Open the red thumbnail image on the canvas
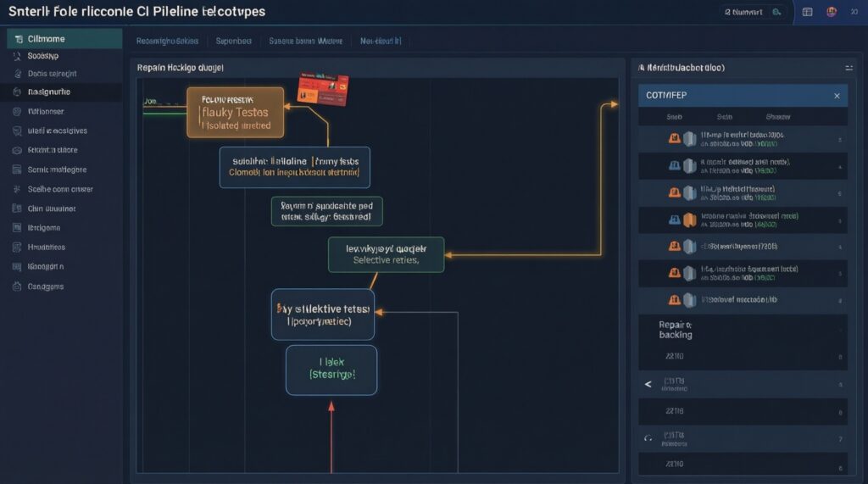 pyautogui.click(x=323, y=91)
